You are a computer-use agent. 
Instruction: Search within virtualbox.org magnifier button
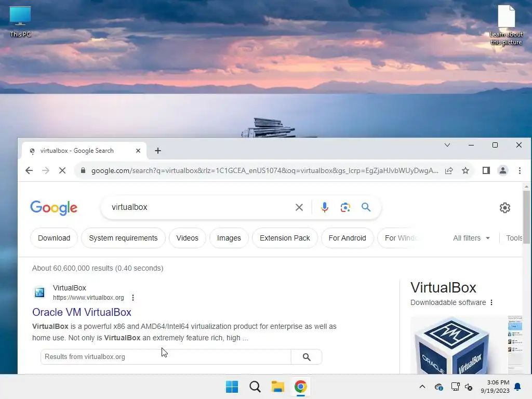pos(307,357)
